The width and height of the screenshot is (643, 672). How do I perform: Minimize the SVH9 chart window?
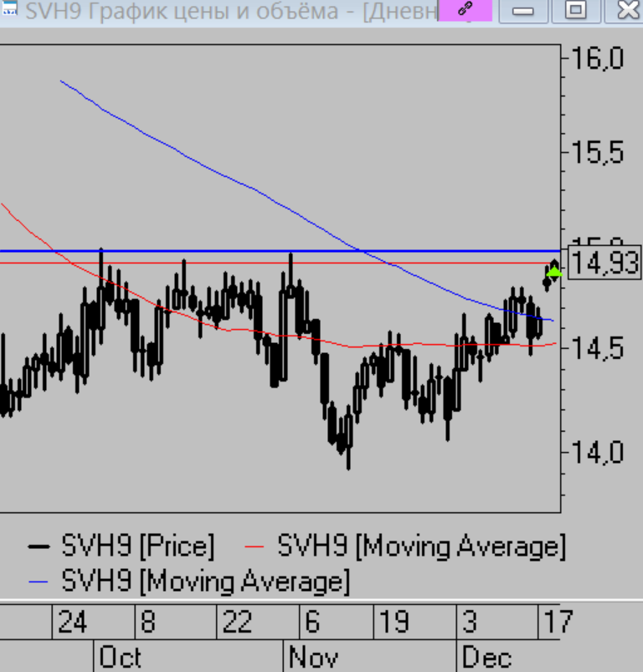[524, 11]
